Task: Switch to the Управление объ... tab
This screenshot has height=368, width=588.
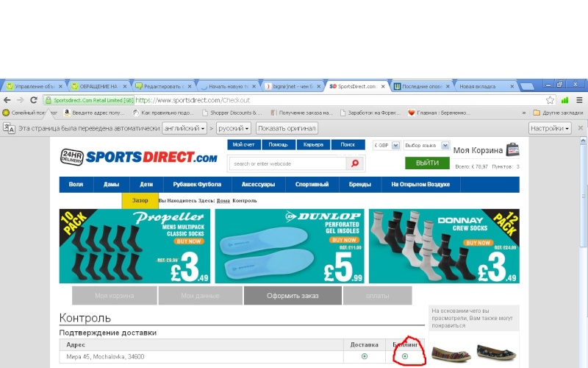Action: click(x=33, y=86)
